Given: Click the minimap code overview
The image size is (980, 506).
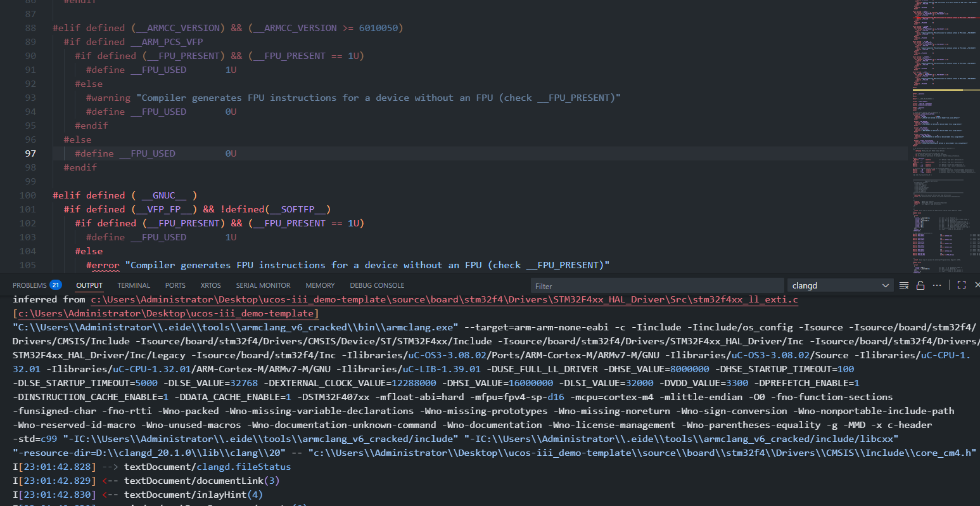Looking at the screenshot, I should (x=945, y=127).
